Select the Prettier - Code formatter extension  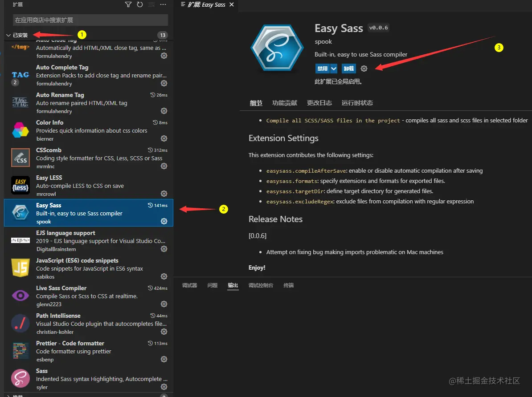89,351
